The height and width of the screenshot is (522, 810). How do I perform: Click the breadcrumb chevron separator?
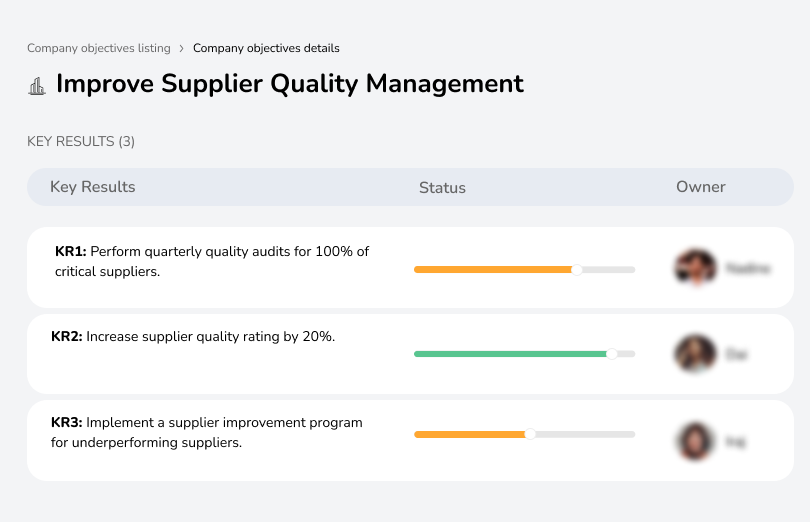tap(181, 49)
